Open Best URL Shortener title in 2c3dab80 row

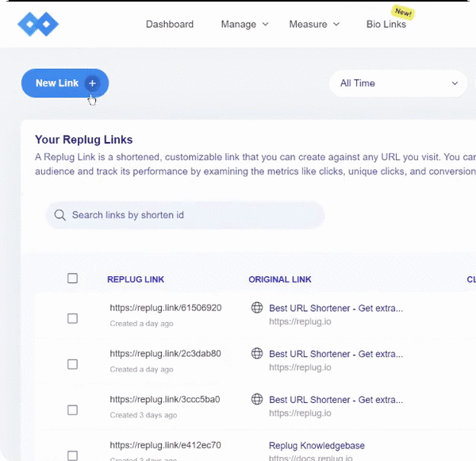tap(336, 354)
